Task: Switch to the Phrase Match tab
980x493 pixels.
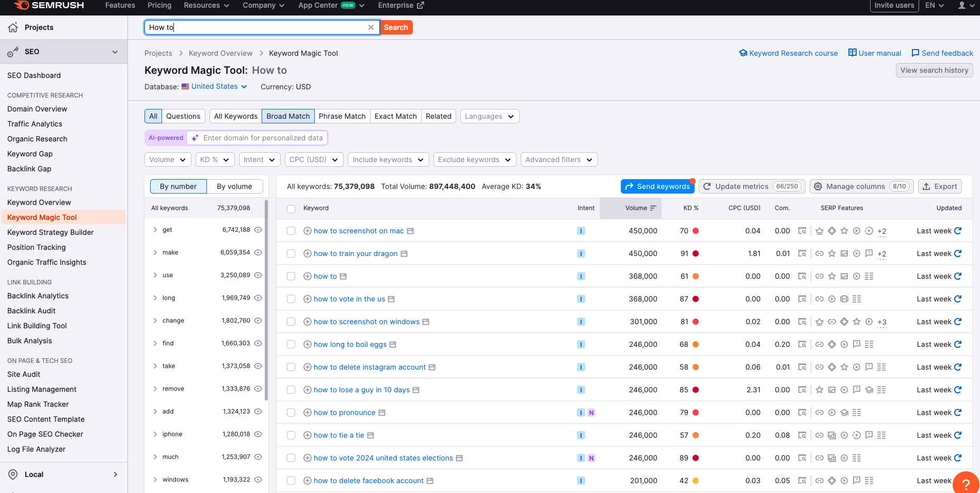Action: pyautogui.click(x=342, y=116)
